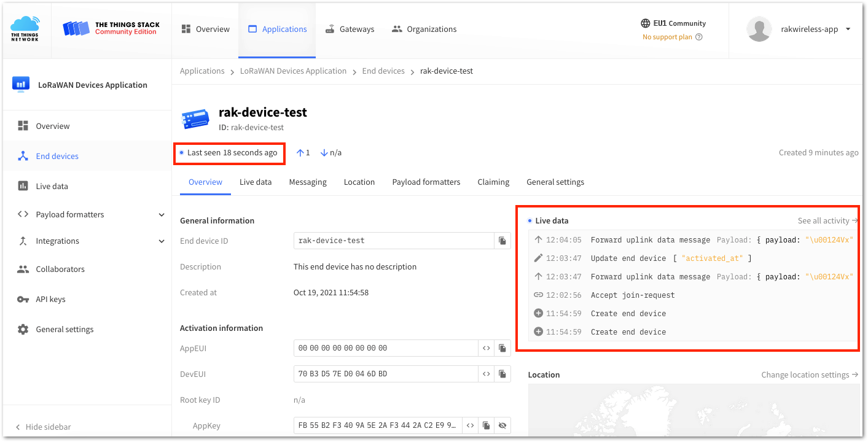Click Change location settings link
The height and width of the screenshot is (442, 868).
(x=810, y=374)
